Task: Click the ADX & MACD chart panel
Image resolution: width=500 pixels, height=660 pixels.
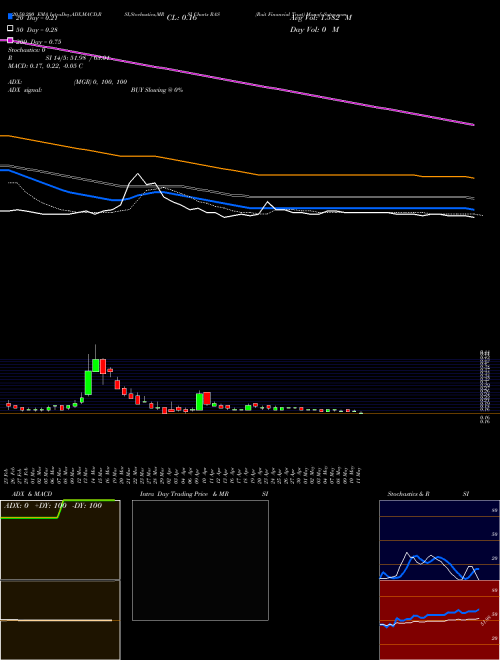Action: 60,580
